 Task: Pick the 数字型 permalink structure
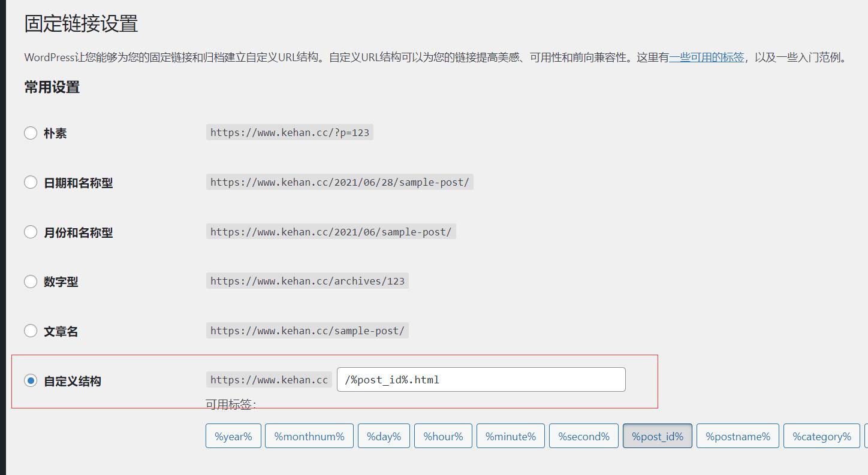31,282
